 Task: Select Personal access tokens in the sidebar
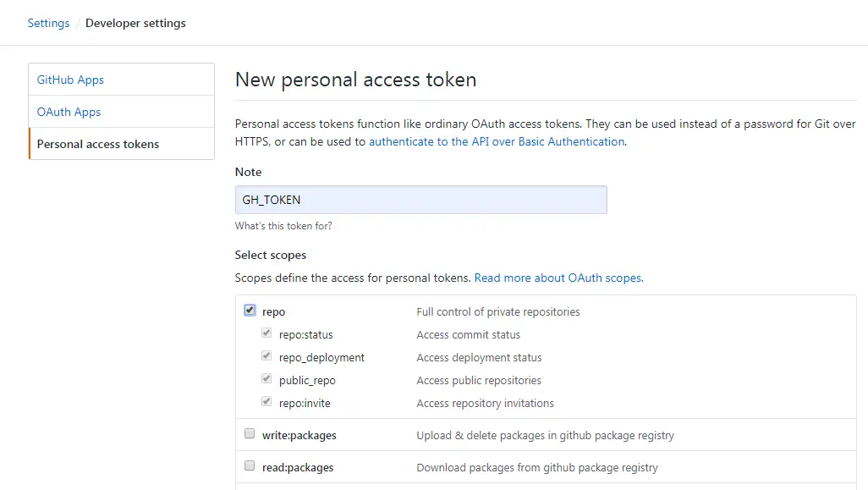pyautogui.click(x=98, y=144)
